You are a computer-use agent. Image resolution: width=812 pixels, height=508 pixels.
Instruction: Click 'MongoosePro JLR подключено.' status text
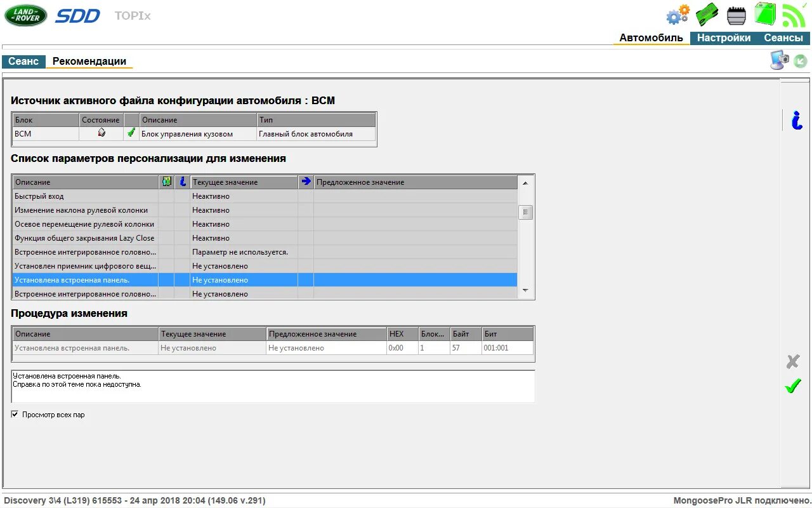[741, 500]
